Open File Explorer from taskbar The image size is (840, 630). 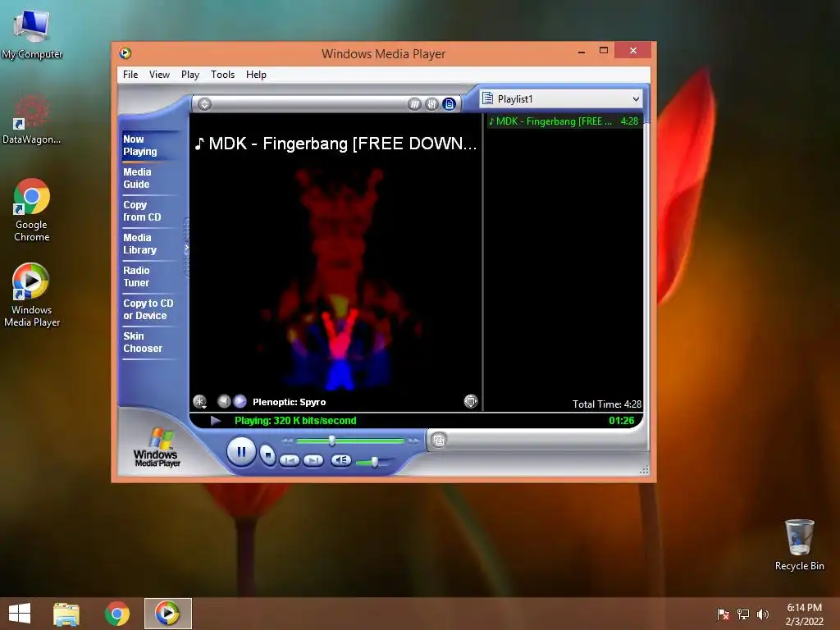tap(66, 614)
